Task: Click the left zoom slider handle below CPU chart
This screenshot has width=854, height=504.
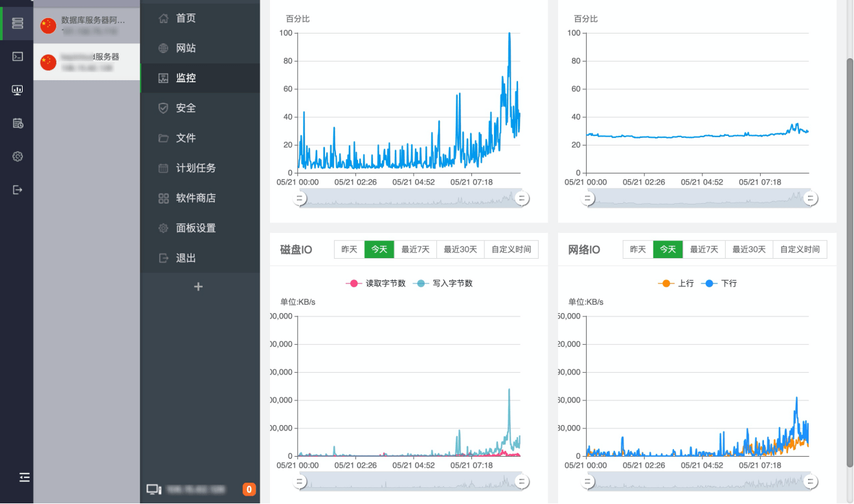Action: [x=299, y=199]
